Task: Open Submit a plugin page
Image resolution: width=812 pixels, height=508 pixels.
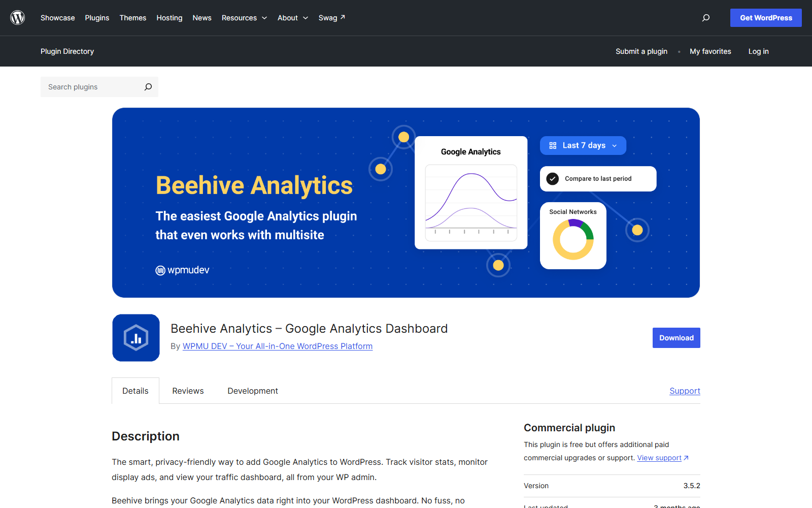Action: [641, 51]
